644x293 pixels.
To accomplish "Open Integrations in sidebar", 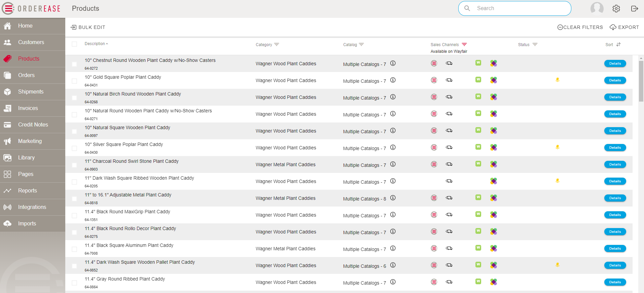I will (33, 207).
